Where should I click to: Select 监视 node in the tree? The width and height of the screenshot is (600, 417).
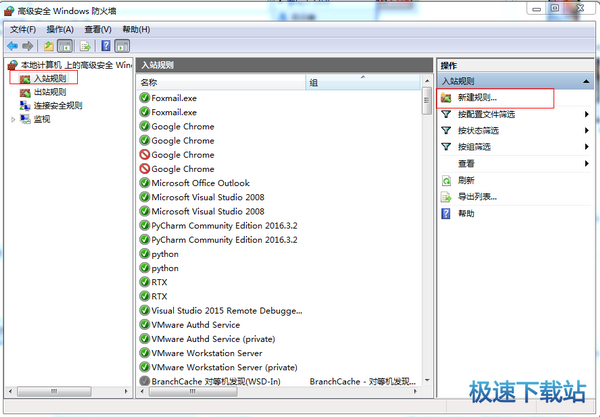click(42, 119)
